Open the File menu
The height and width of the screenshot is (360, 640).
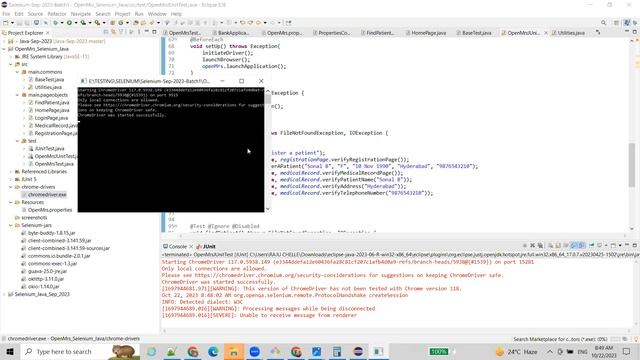(6, 14)
